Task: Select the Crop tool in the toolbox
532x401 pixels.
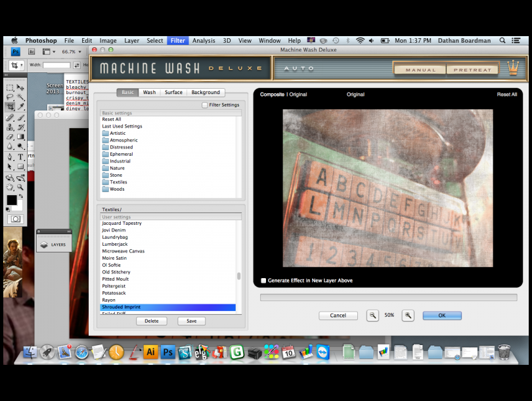Action: coord(10,107)
